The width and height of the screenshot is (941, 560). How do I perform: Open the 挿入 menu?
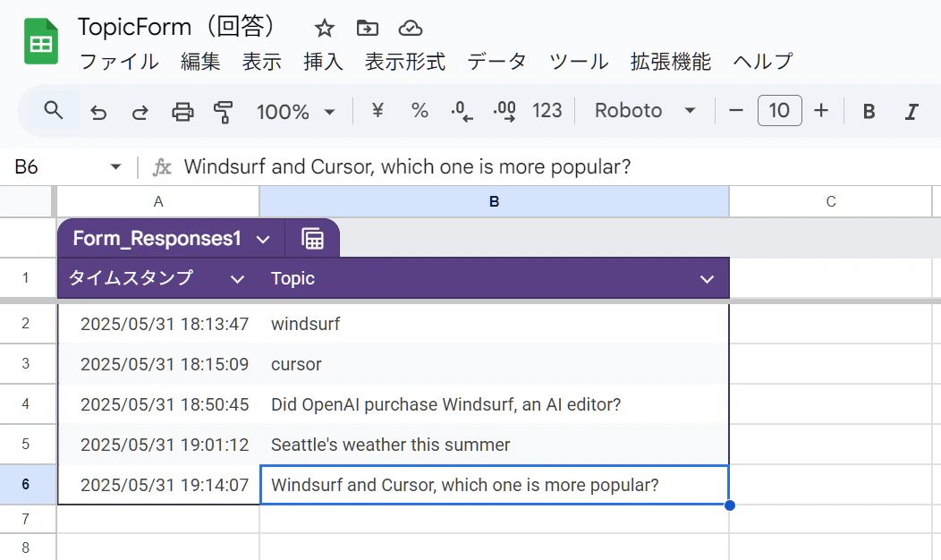[x=323, y=61]
